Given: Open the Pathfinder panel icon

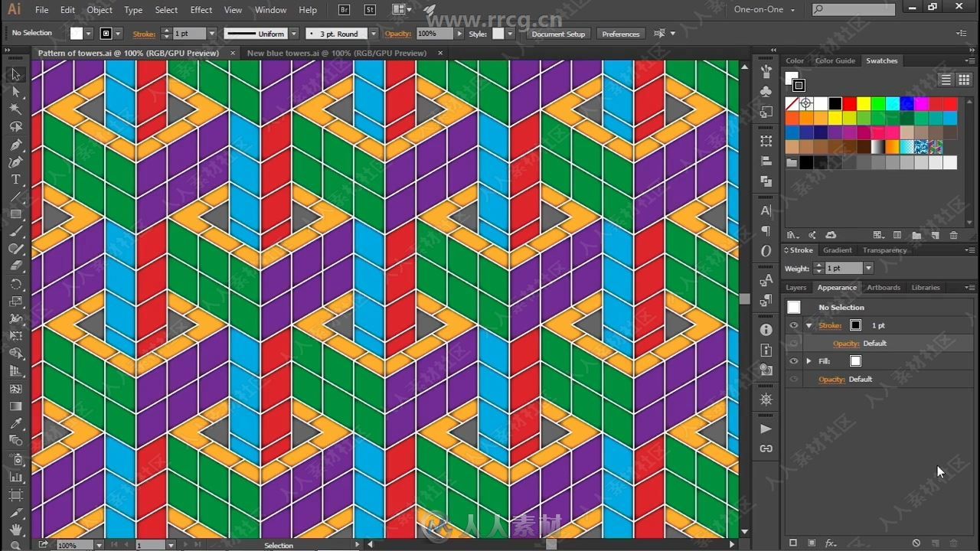Looking at the screenshot, I should click(766, 181).
